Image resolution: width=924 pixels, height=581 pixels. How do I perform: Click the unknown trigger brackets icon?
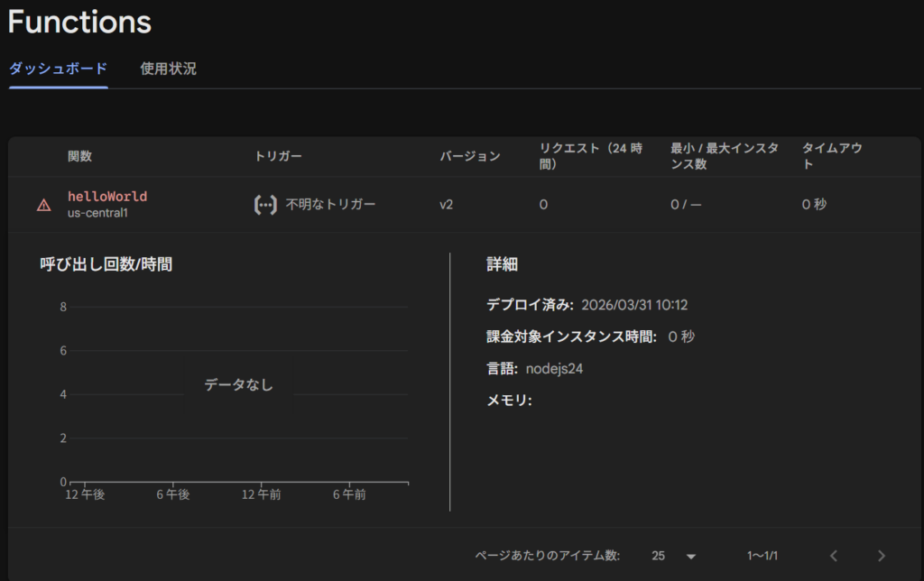coord(264,205)
